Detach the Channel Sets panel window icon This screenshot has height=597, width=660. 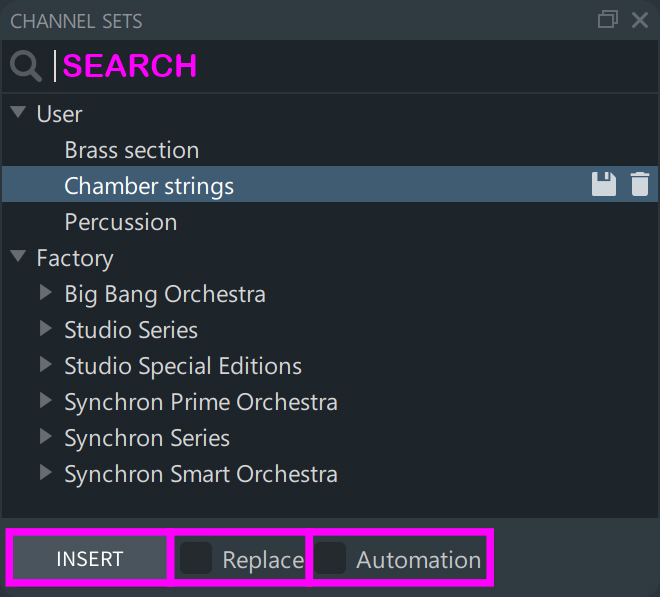(608, 20)
